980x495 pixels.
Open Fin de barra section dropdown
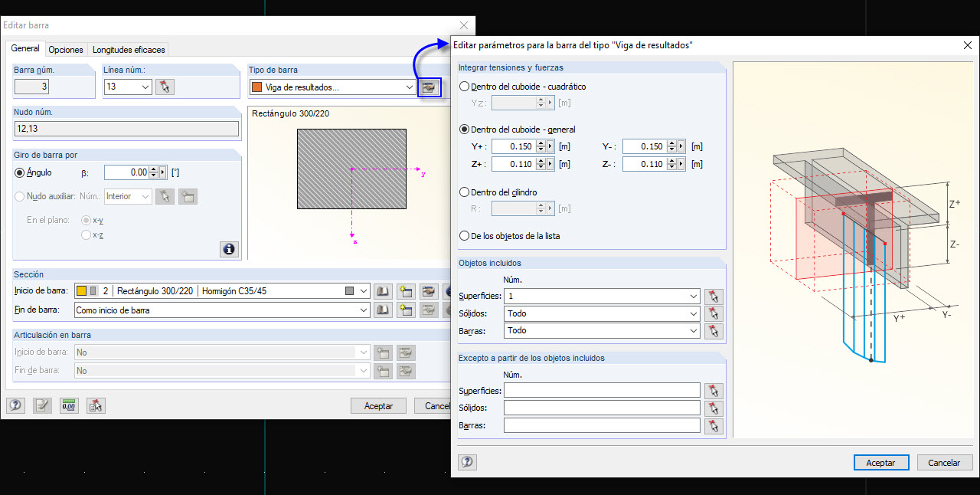364,310
